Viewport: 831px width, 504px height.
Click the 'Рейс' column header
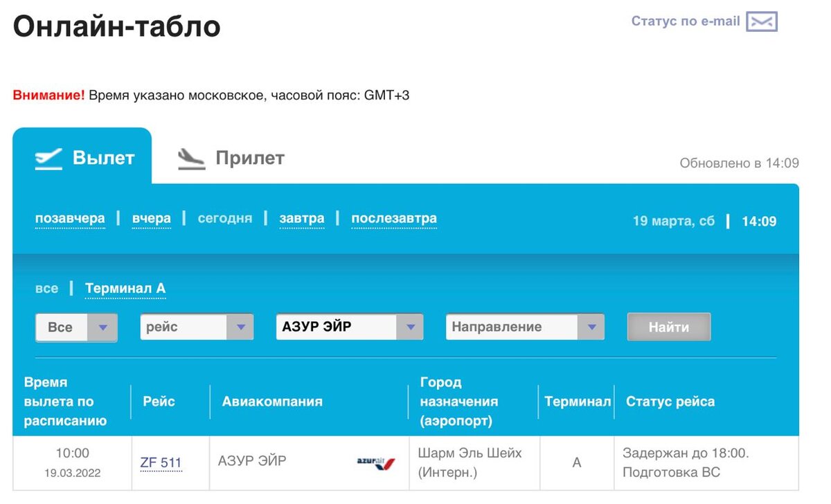159,402
